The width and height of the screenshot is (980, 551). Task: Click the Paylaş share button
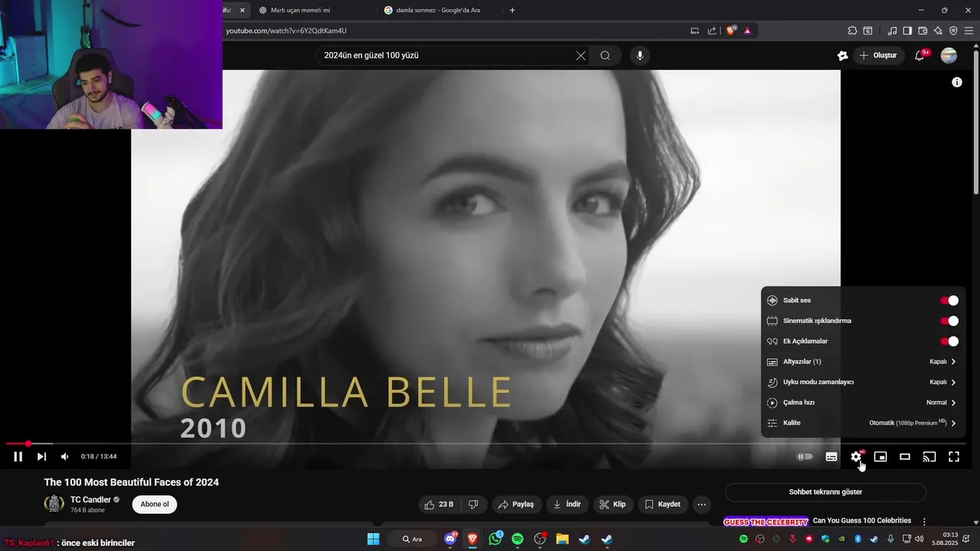pos(515,504)
